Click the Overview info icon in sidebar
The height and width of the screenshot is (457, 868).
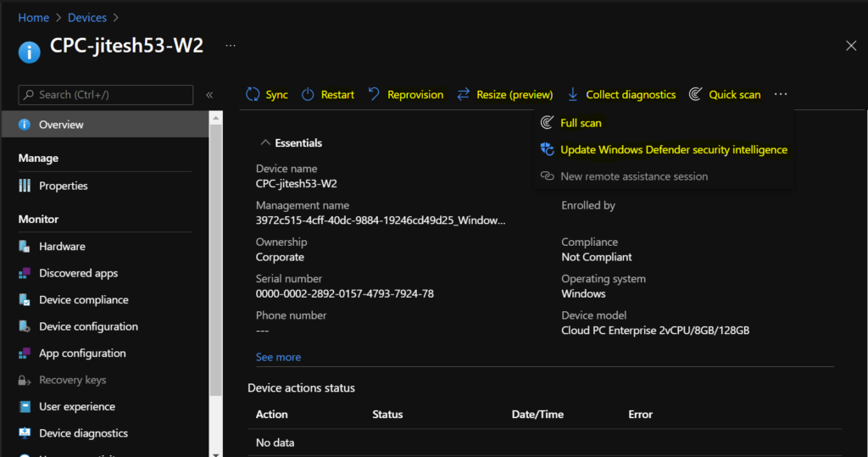[x=25, y=125]
